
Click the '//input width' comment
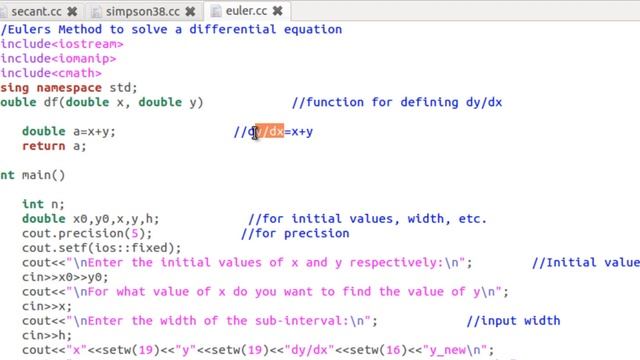tap(513, 321)
